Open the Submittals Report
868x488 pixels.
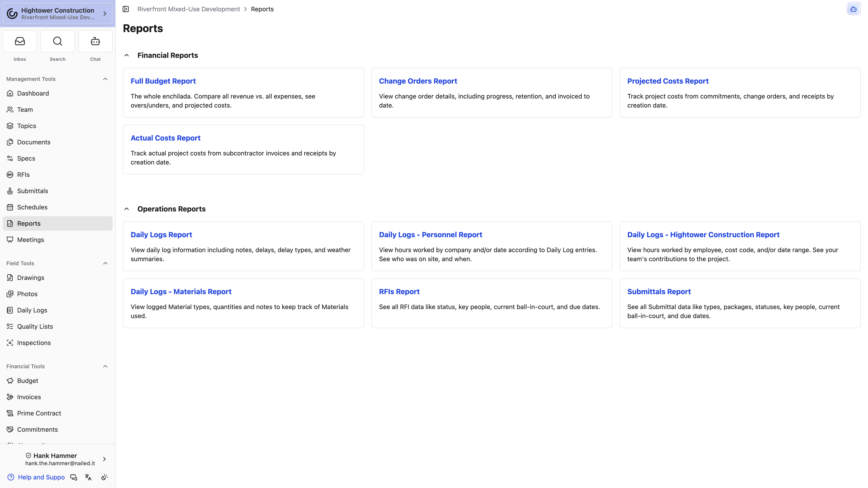pyautogui.click(x=659, y=292)
